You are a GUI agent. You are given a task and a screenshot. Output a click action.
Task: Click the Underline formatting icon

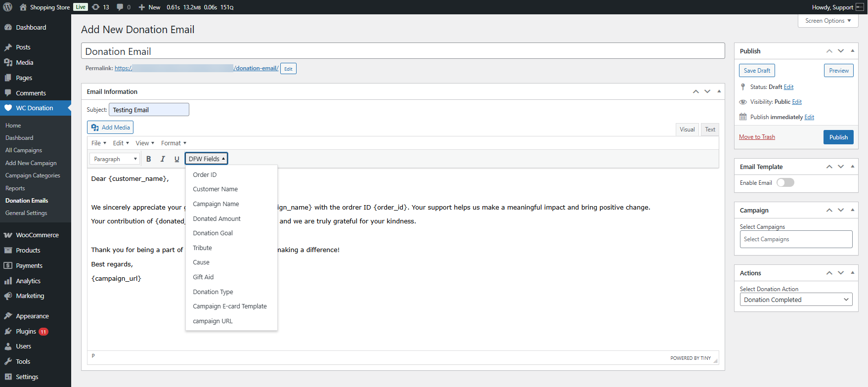[176, 159]
